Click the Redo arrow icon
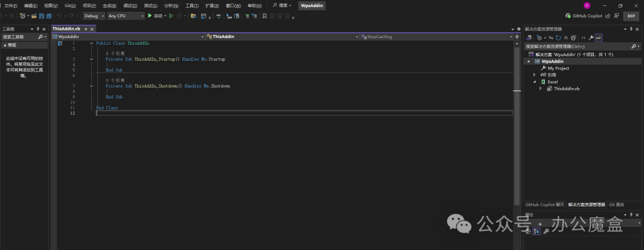This screenshot has height=250, width=644. coord(71,16)
